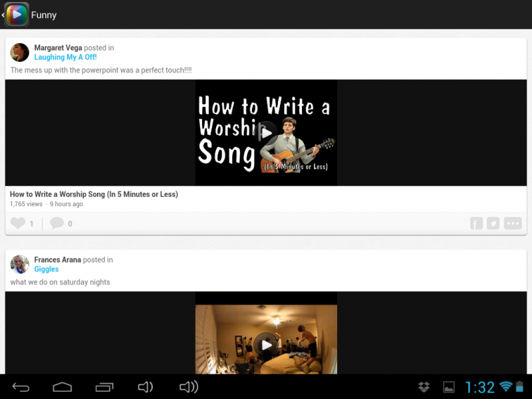Open Worship Song video thumbnail image

[267, 132]
